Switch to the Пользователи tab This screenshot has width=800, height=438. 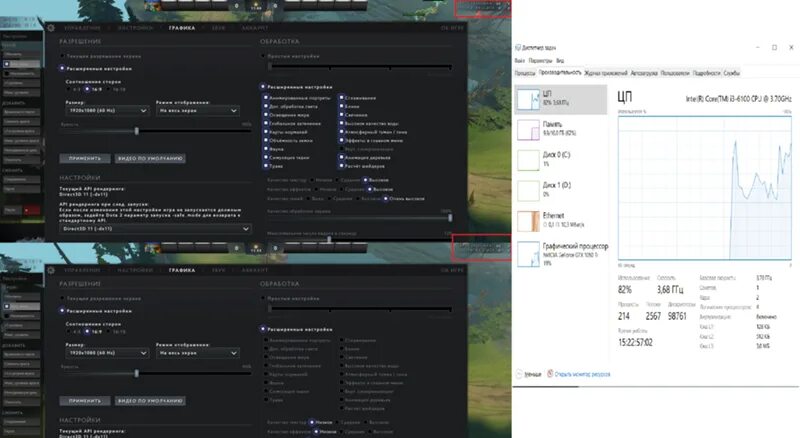(675, 73)
